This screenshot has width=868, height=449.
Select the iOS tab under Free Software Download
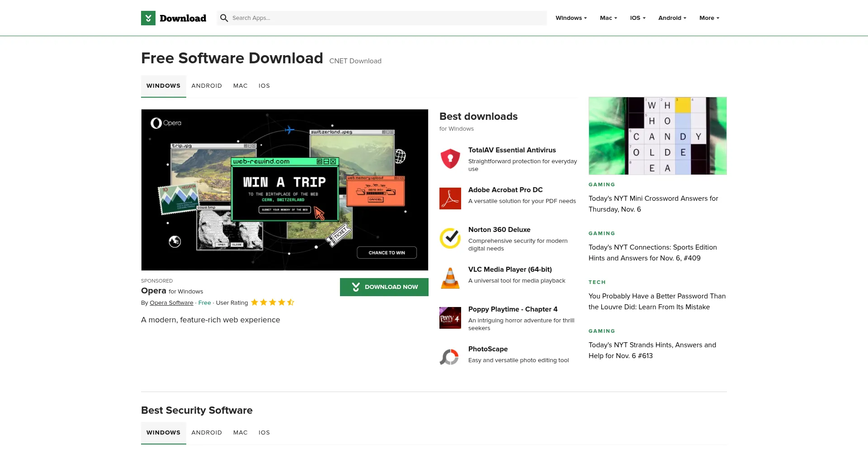coord(264,86)
